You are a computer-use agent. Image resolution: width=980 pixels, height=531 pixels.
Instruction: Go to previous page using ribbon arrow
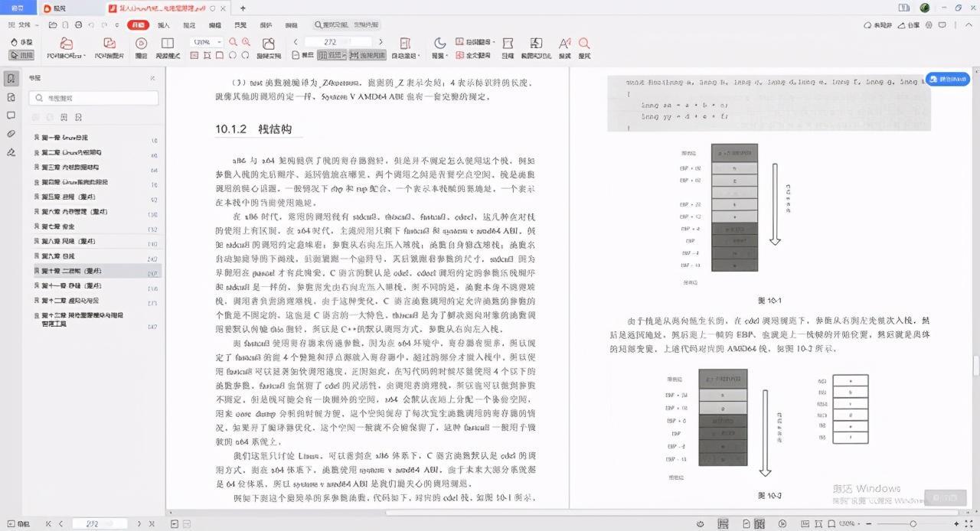point(296,42)
